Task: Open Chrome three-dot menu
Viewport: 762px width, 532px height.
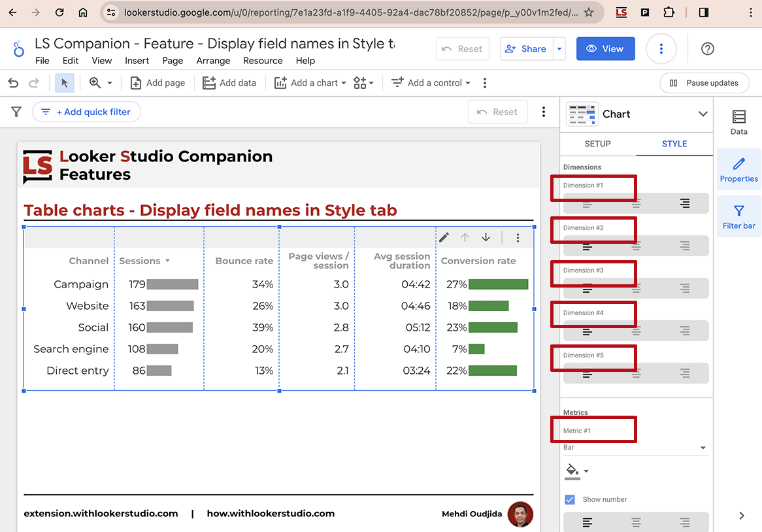Action: point(750,12)
